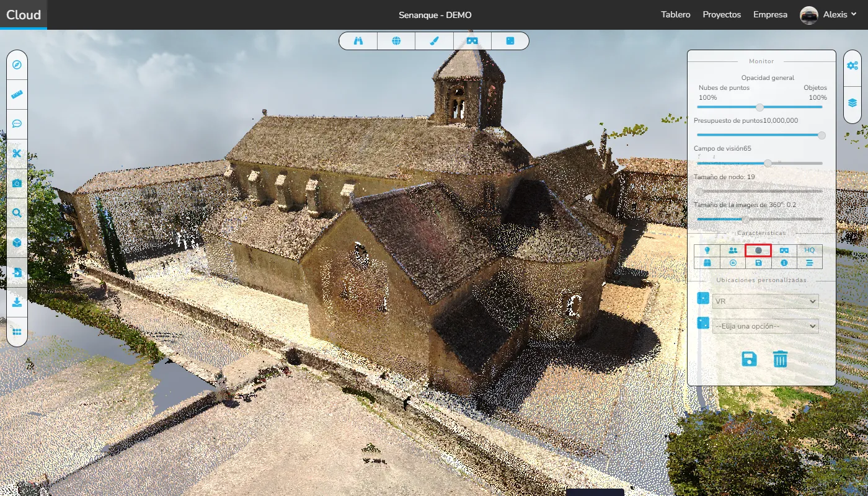Toggle the pause circle feature icon
This screenshot has height=496, width=868.
coord(733,263)
